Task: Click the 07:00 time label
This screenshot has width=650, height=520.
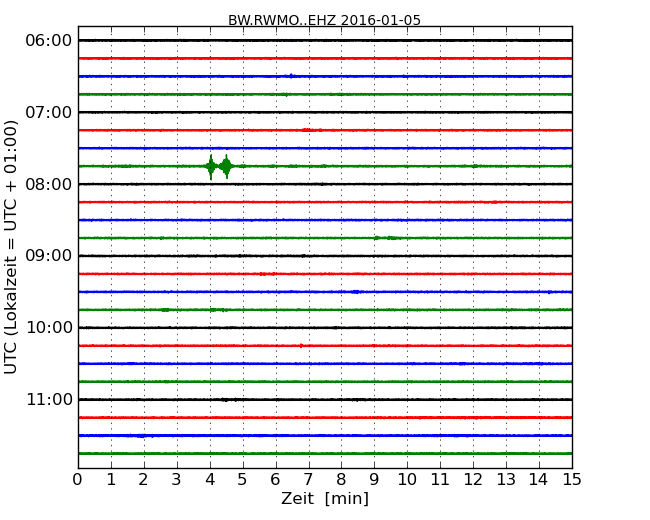Action: click(x=49, y=112)
